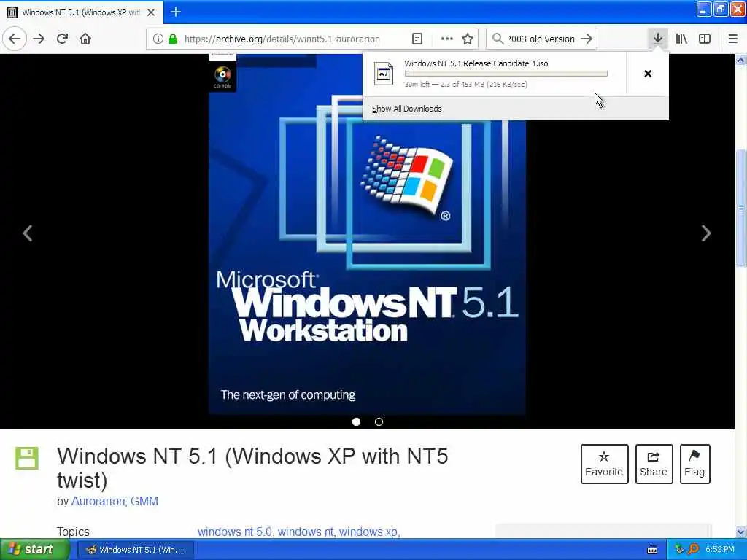Open the windows xp topic link
The height and width of the screenshot is (560, 747).
click(368, 532)
